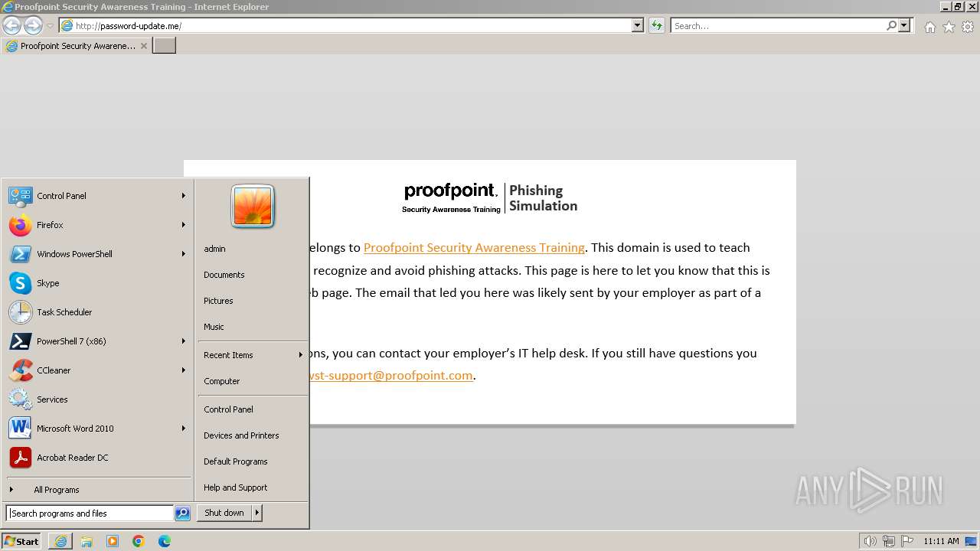Expand Windows PowerShell jump list arrow
This screenshot has width=980, height=551.
[184, 254]
